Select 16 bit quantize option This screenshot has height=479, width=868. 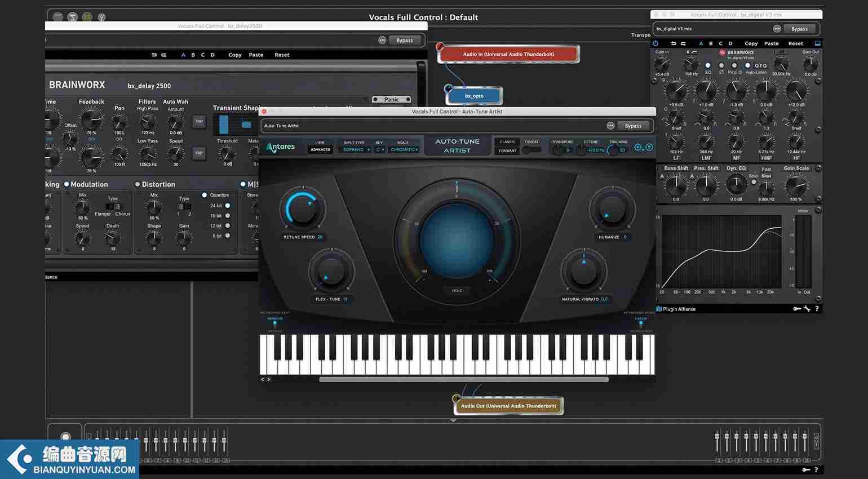click(x=228, y=216)
